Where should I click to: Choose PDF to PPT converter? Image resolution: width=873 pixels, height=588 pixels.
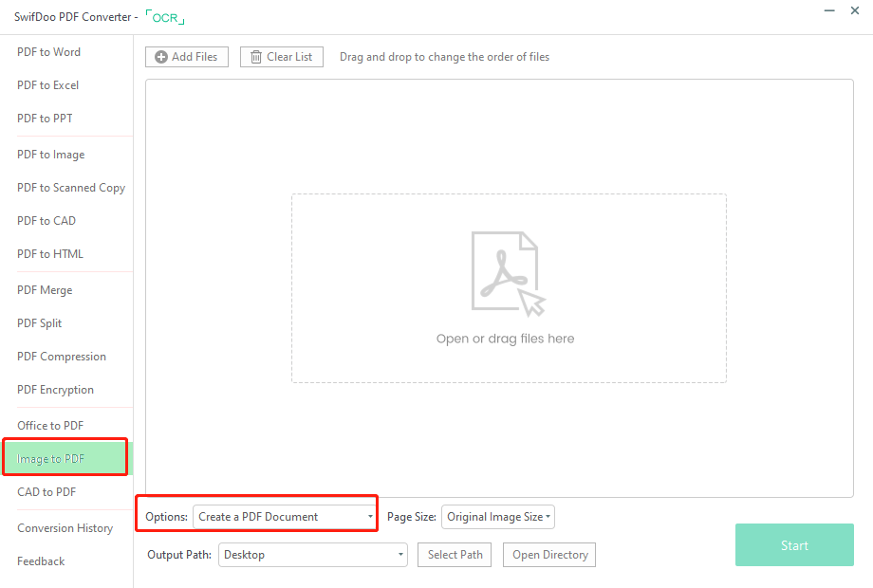pyautogui.click(x=45, y=118)
